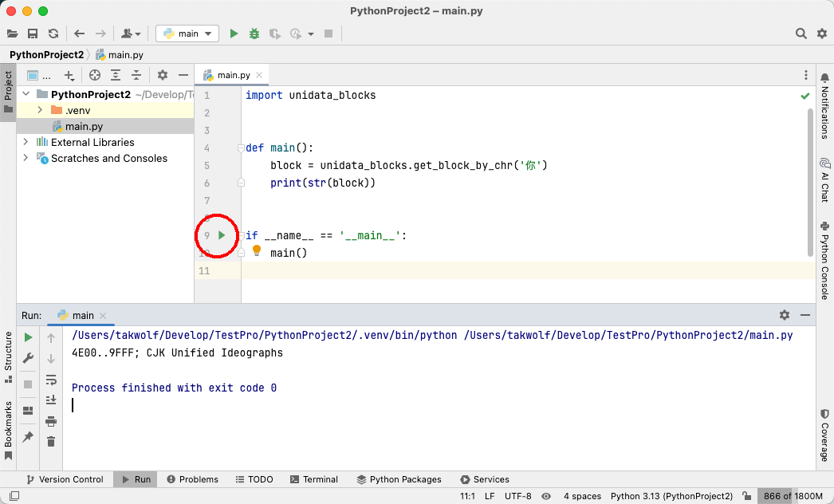
Task: Expand External Libraries node
Action: tap(26, 142)
